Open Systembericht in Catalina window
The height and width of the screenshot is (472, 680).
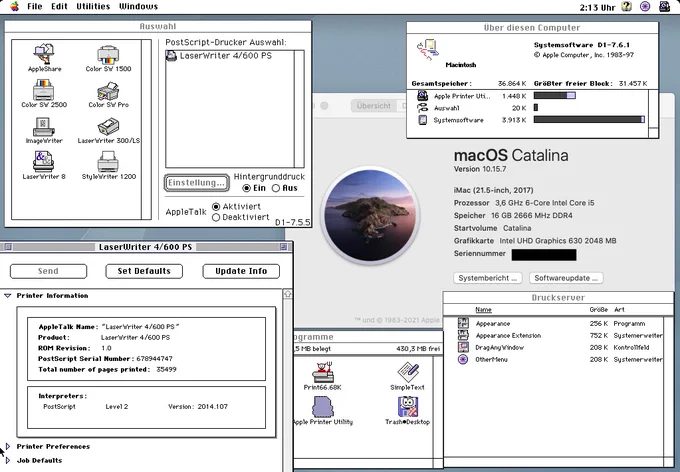pyautogui.click(x=488, y=278)
